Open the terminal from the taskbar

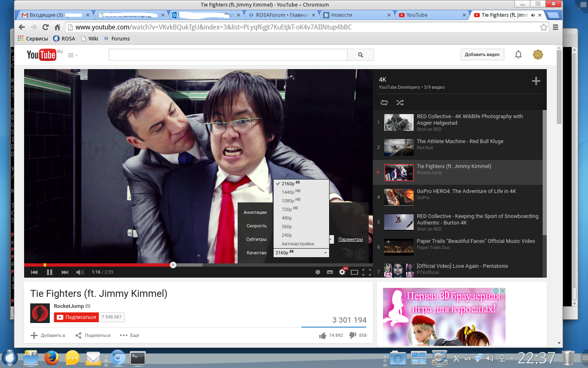pos(138,358)
